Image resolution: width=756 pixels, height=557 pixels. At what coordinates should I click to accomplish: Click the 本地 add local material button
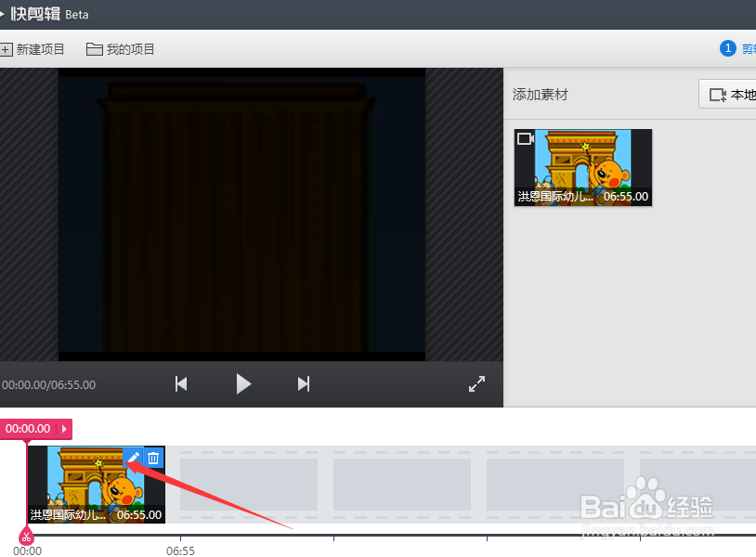(x=729, y=94)
